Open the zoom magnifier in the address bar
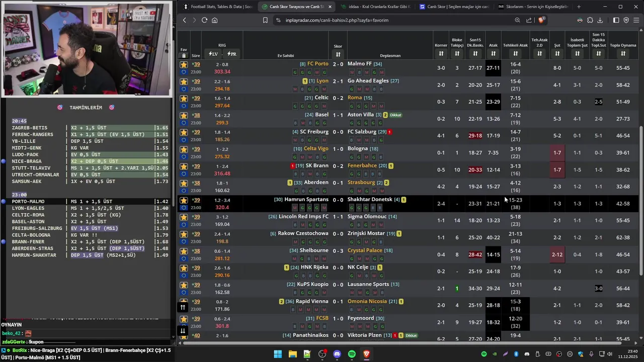This screenshot has height=362, width=644. click(x=517, y=20)
